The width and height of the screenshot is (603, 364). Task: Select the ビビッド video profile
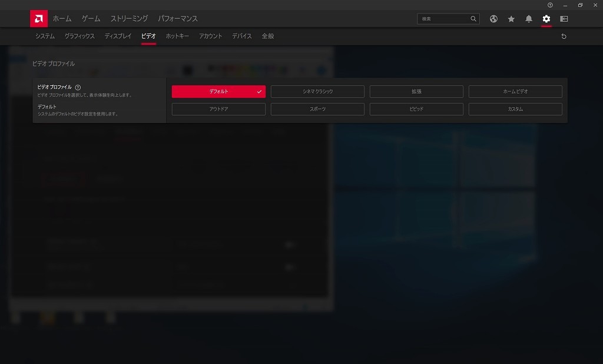(x=416, y=110)
